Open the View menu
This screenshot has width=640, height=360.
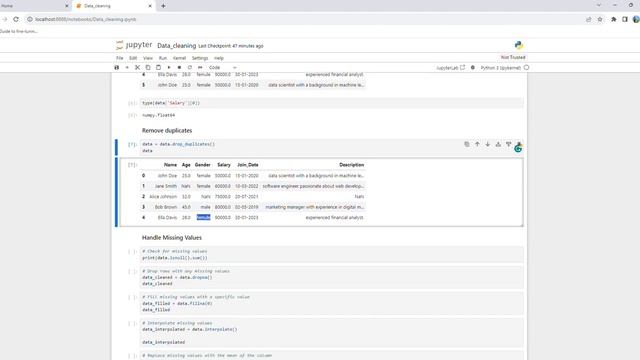coord(148,58)
